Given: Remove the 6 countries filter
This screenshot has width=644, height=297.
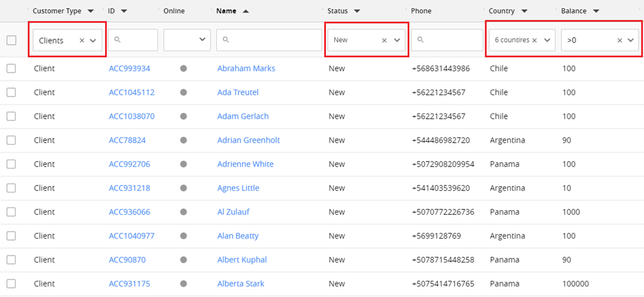Looking at the screenshot, I should (535, 40).
